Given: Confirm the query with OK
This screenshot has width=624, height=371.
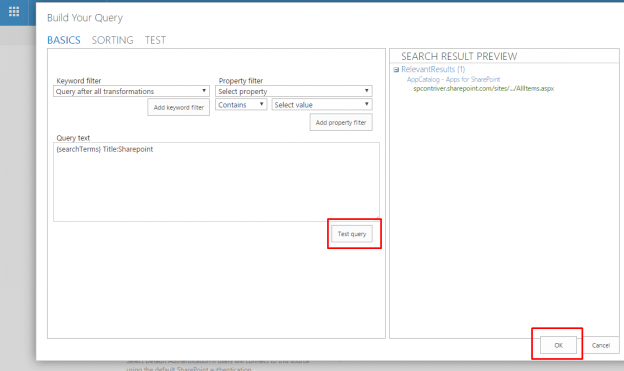Looking at the screenshot, I should (x=558, y=345).
